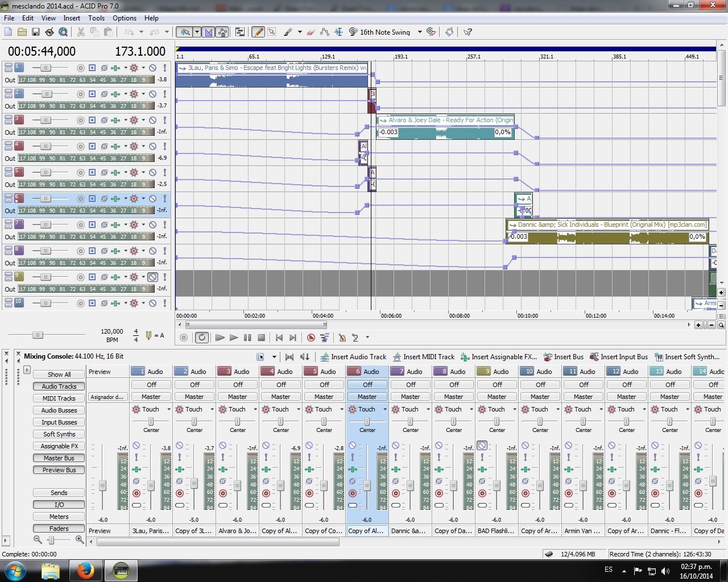Toggle the Faders view in mixing console
Image resolution: width=728 pixels, height=582 pixels.
pyautogui.click(x=59, y=529)
